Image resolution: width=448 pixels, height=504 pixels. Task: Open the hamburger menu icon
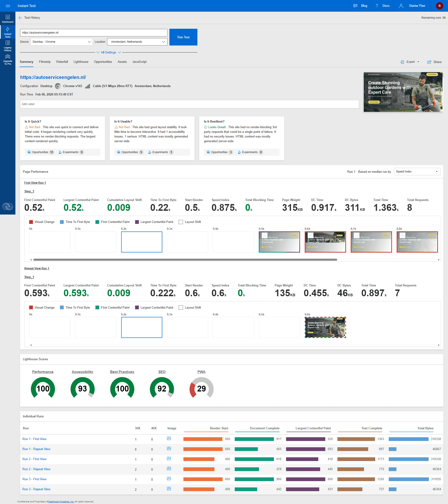8,6
